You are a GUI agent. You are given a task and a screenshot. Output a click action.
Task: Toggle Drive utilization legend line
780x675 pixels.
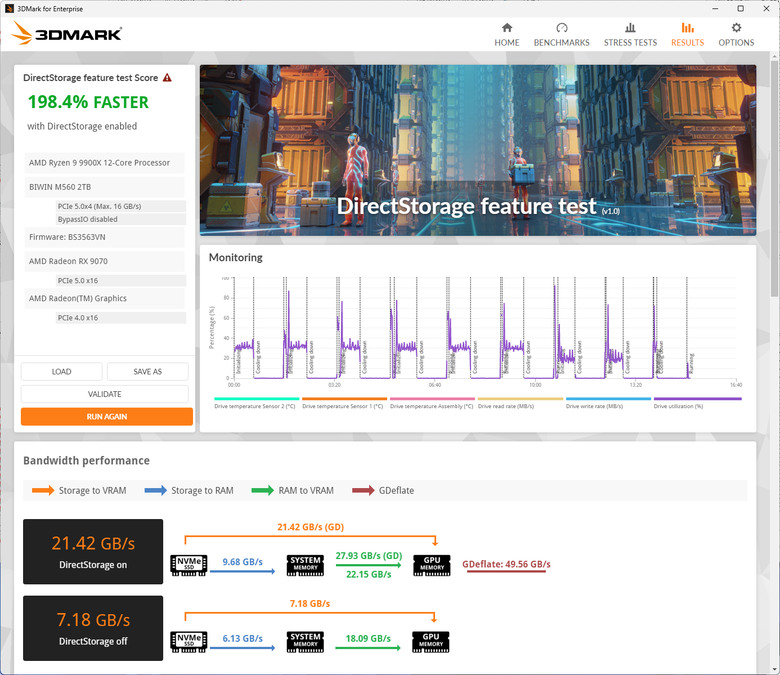[x=697, y=402]
